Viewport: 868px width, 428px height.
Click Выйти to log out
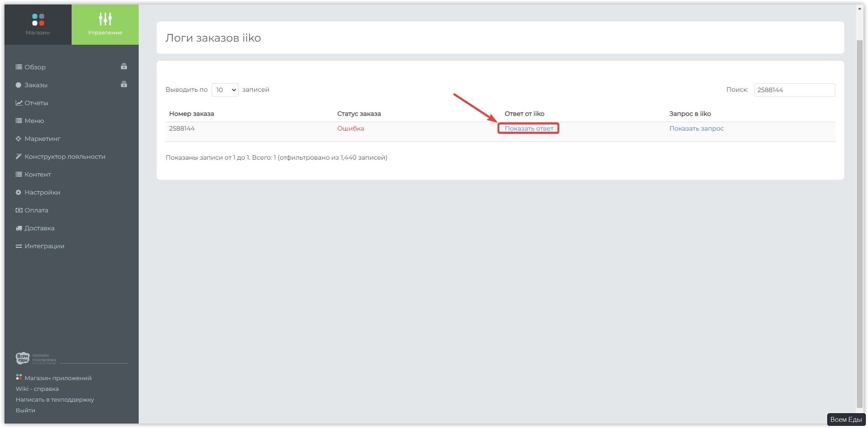(x=26, y=411)
